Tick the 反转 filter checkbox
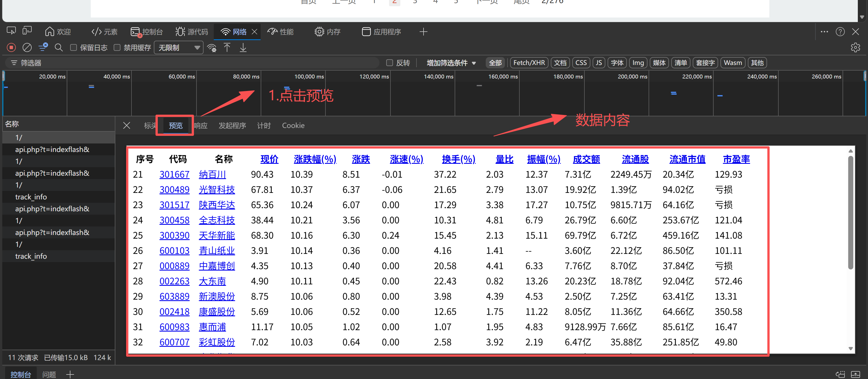The width and height of the screenshot is (868, 379). click(390, 63)
